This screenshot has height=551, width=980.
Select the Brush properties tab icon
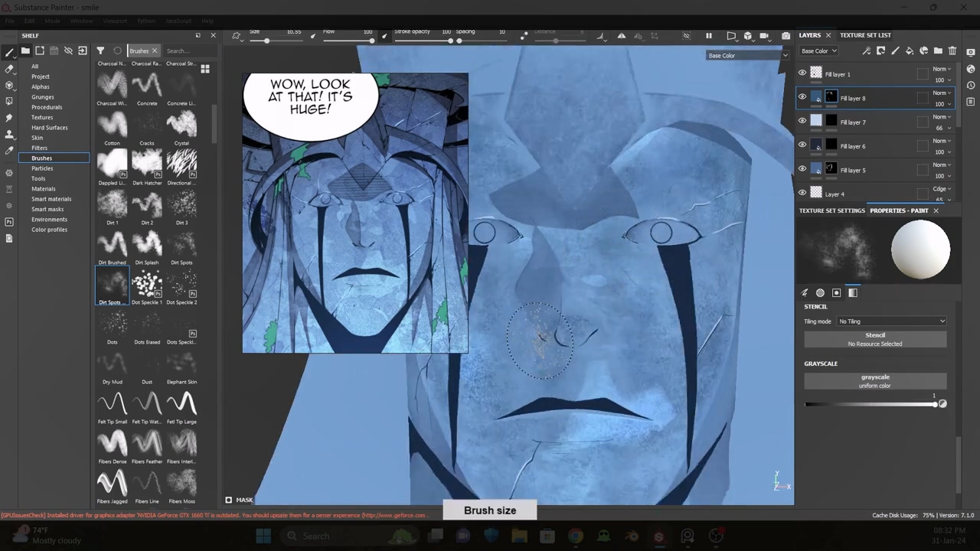click(805, 292)
